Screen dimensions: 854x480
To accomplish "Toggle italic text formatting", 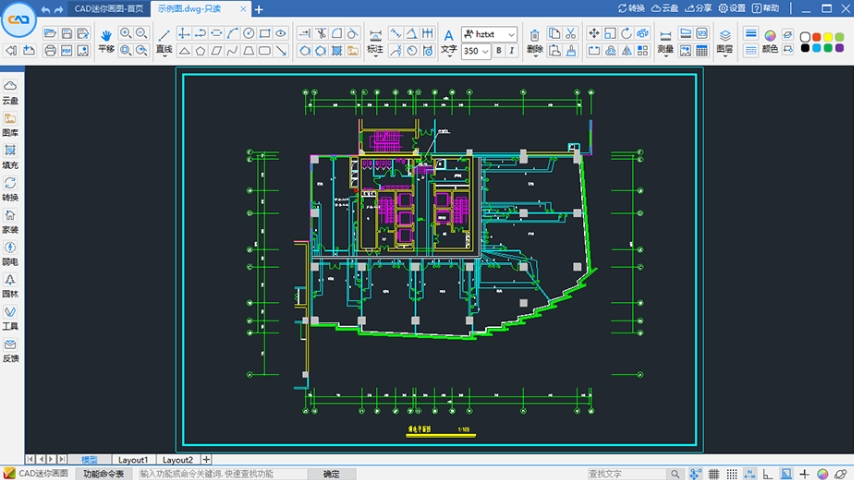I will click(512, 51).
